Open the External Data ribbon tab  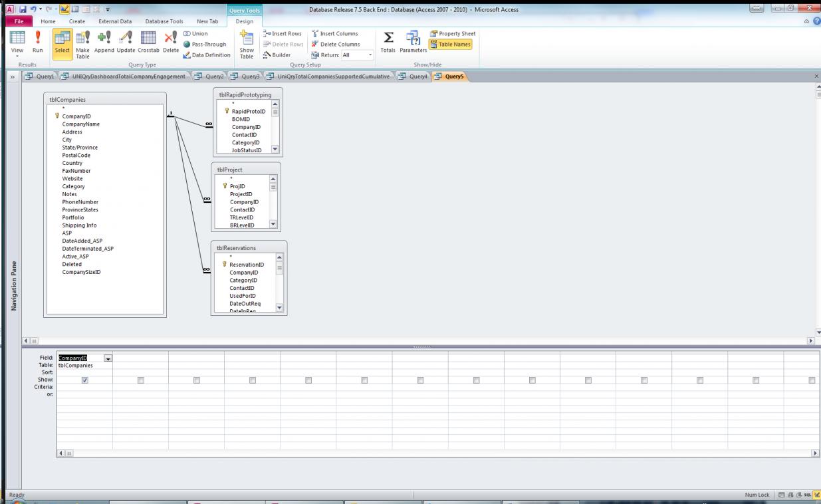[115, 21]
